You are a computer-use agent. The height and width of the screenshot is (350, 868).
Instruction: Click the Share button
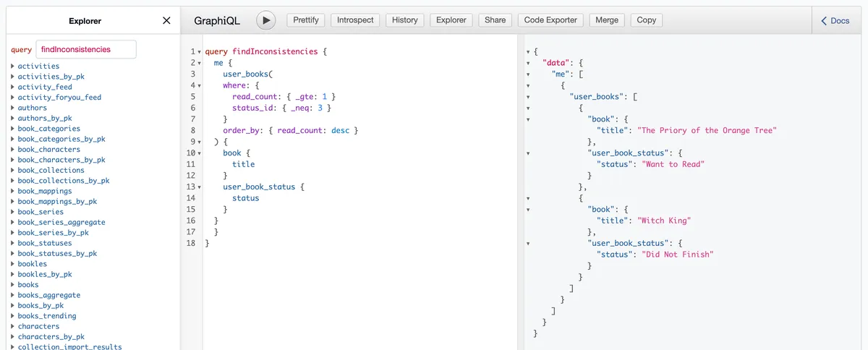[495, 20]
